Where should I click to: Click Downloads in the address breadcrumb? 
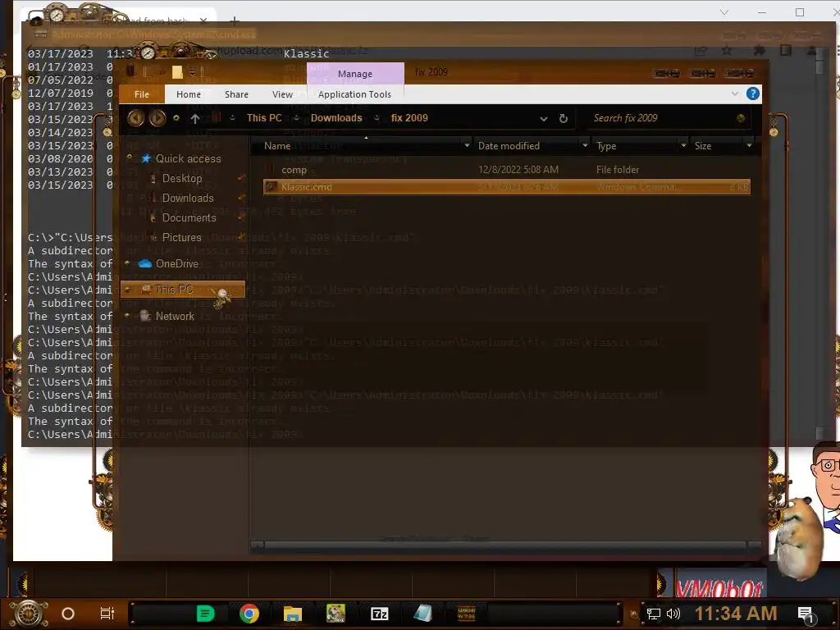click(336, 118)
